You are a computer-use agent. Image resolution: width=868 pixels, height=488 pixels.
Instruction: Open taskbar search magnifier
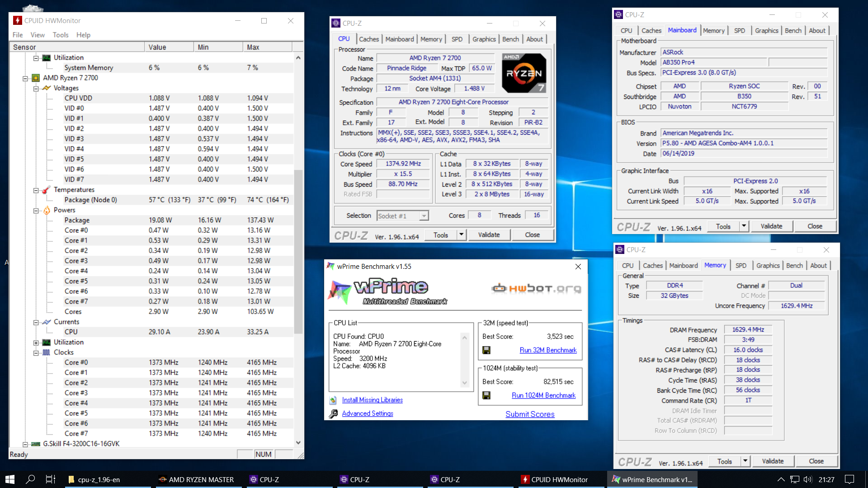30,479
